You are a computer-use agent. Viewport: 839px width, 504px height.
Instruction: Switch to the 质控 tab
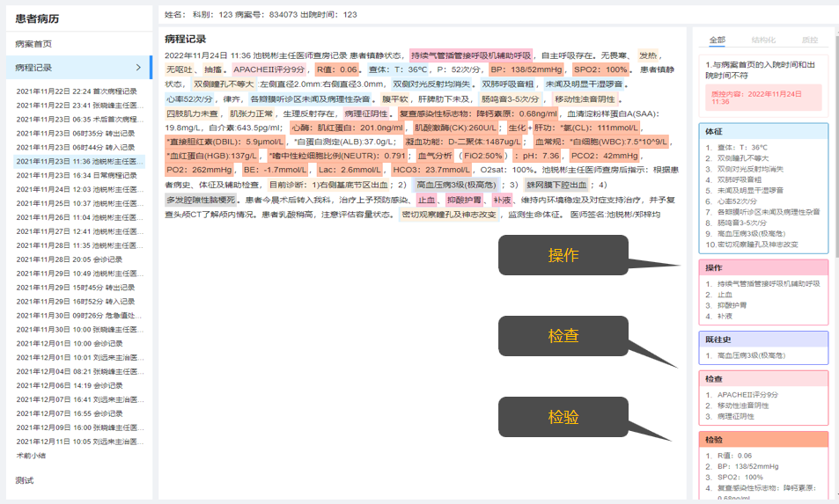pos(809,40)
